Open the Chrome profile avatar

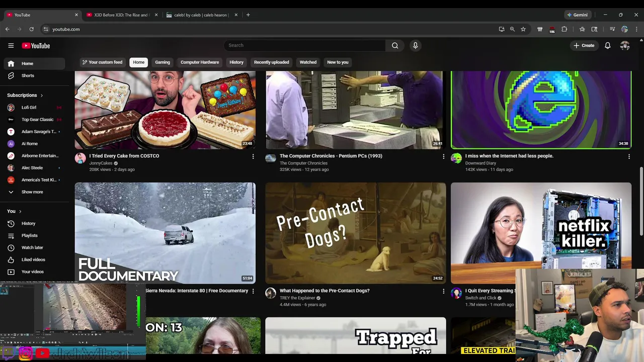(624, 29)
